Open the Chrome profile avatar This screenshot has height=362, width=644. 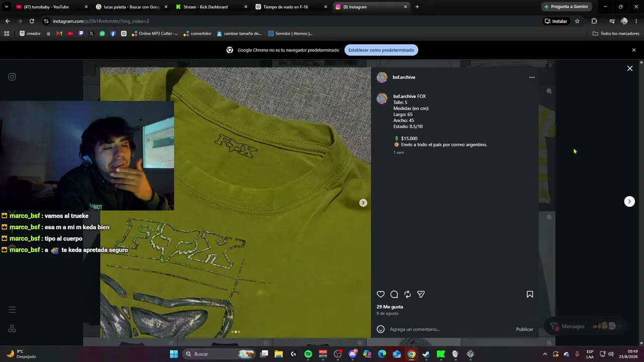[624, 21]
